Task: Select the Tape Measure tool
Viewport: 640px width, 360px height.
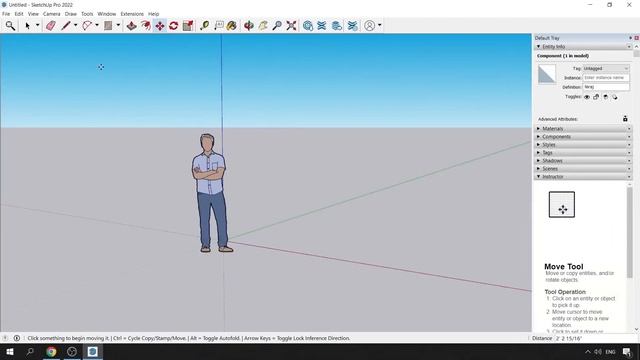Action: [204, 26]
